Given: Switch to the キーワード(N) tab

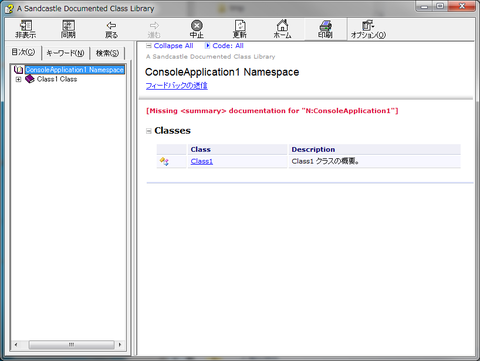Looking at the screenshot, I should 65,53.
